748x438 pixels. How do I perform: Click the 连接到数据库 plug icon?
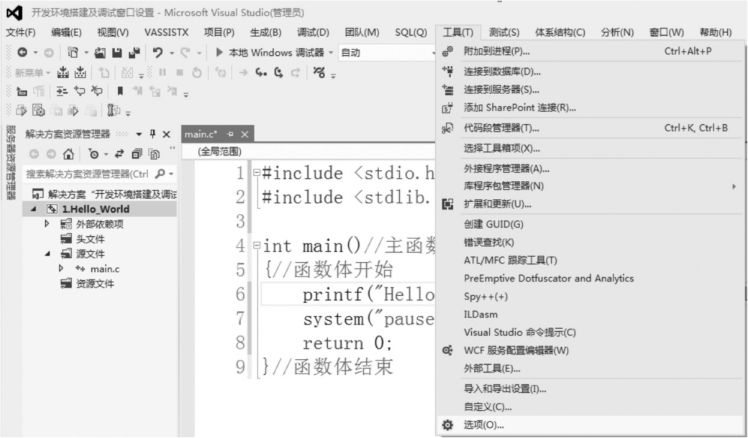click(x=447, y=72)
